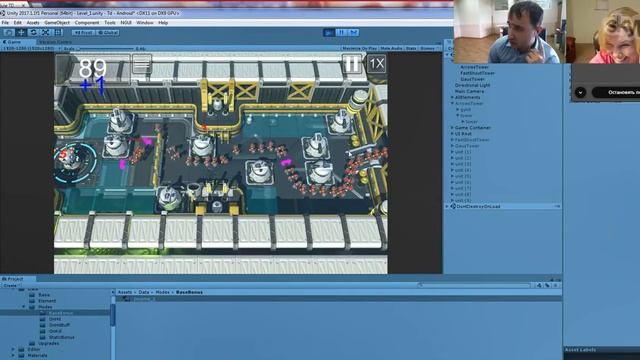Click the Step frame button in toolbar
640x360 pixels.
click(x=353, y=32)
